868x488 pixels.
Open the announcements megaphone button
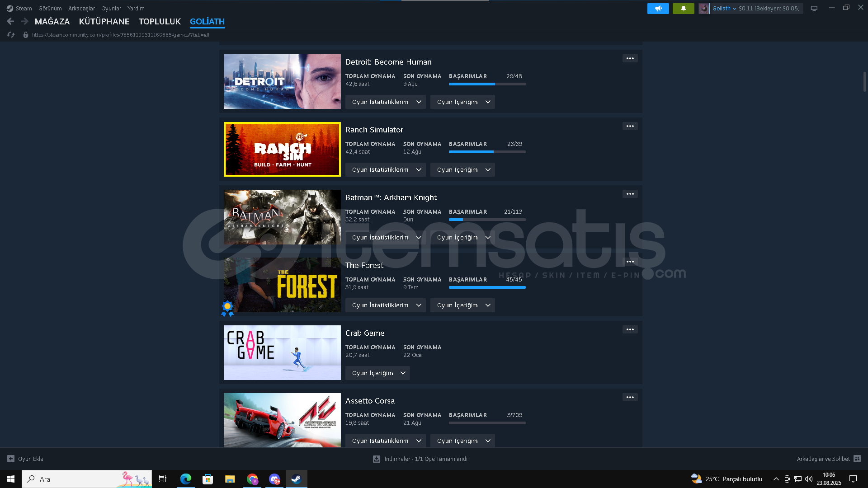click(x=658, y=8)
